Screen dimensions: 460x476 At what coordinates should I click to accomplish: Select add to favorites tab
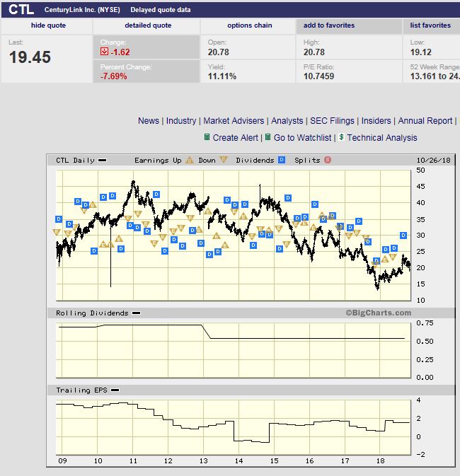coord(329,25)
